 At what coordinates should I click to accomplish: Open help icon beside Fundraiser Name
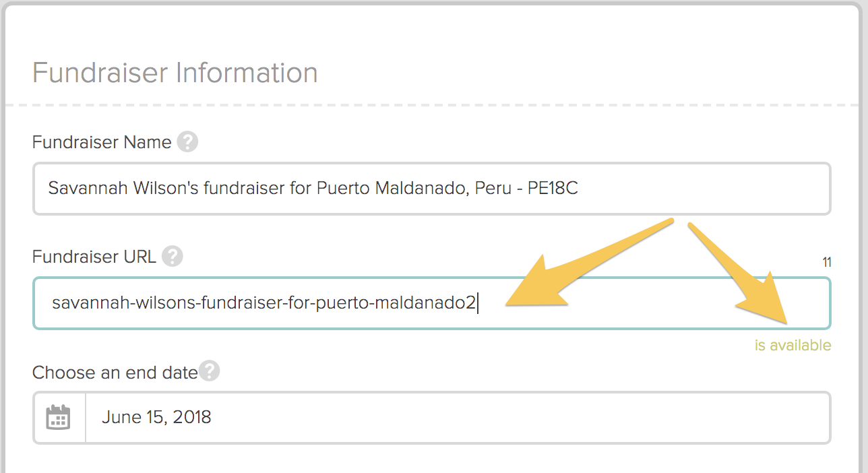click(187, 142)
